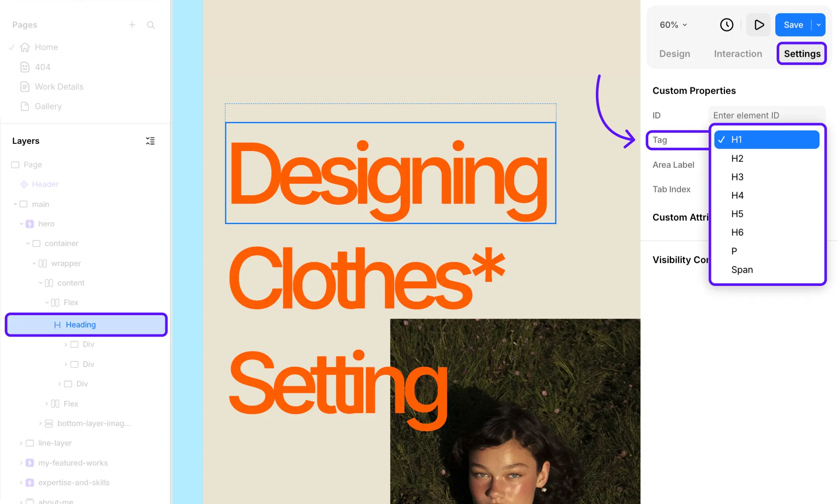Image resolution: width=838 pixels, height=504 pixels.
Task: Open the Save options dropdown arrow
Action: pos(819,25)
